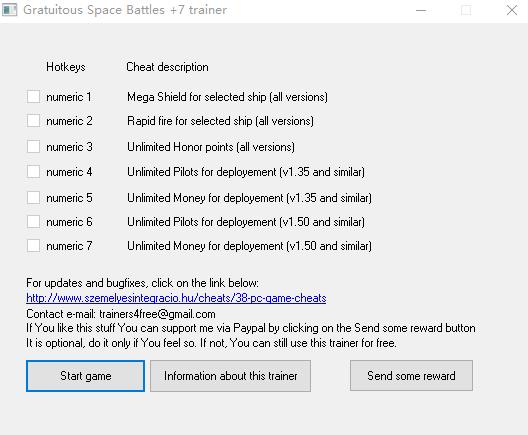Toggle numeric 6 Unlimited Pilots v1.50 checkbox
The height and width of the screenshot is (435, 528).
(x=34, y=222)
